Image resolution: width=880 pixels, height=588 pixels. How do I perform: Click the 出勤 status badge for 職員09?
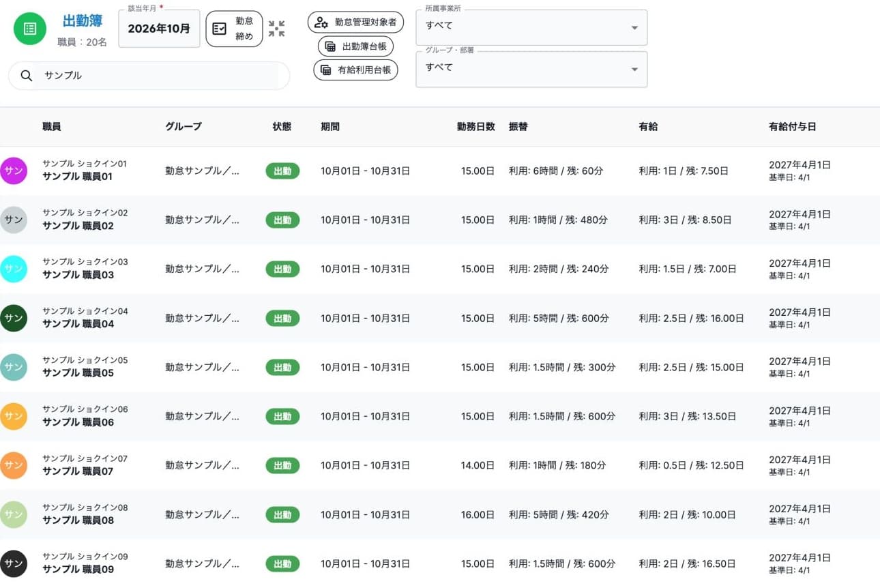tap(282, 563)
